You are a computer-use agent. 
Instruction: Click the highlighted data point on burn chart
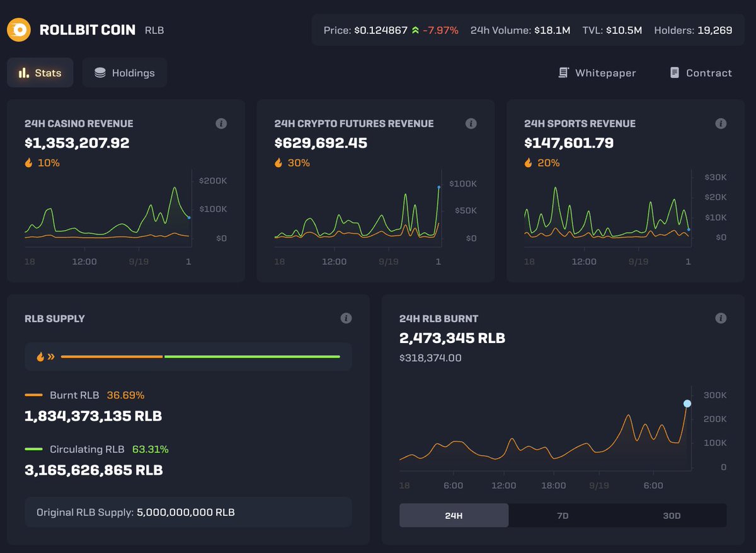tap(687, 404)
